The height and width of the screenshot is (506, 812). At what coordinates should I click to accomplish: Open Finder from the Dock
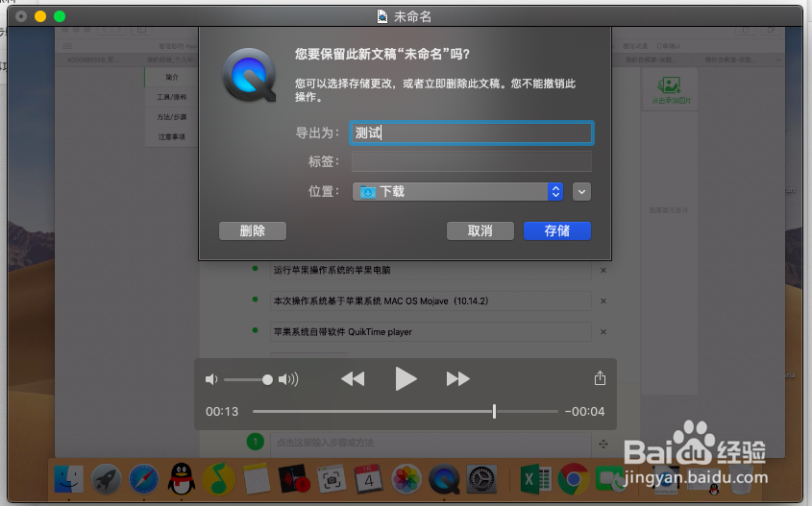(68, 478)
